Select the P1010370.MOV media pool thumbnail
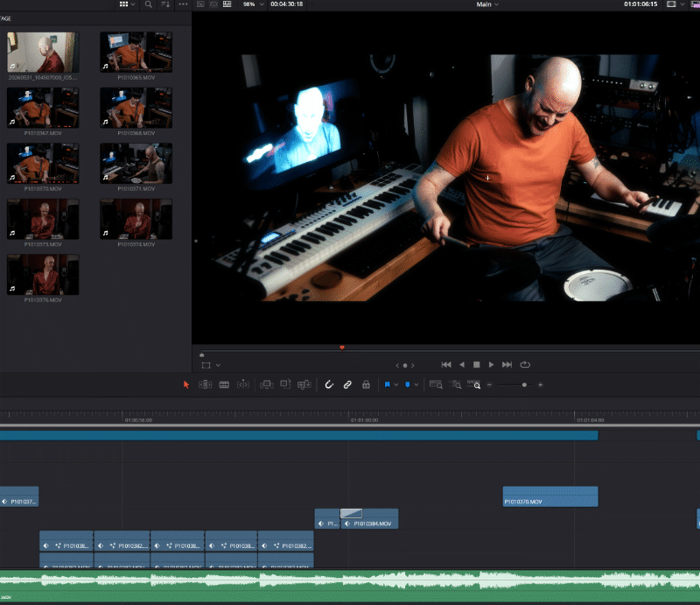700x605 pixels. [x=43, y=163]
